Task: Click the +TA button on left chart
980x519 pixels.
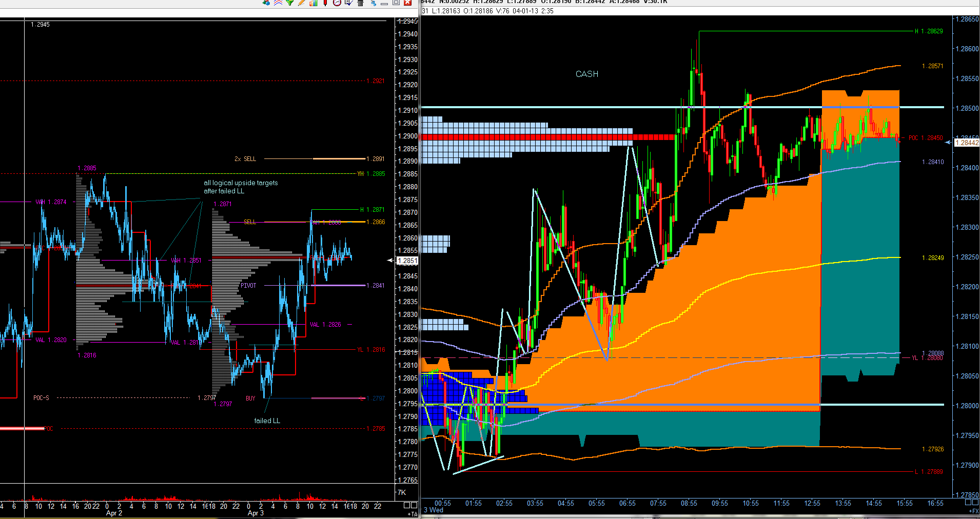Action: 413,514
